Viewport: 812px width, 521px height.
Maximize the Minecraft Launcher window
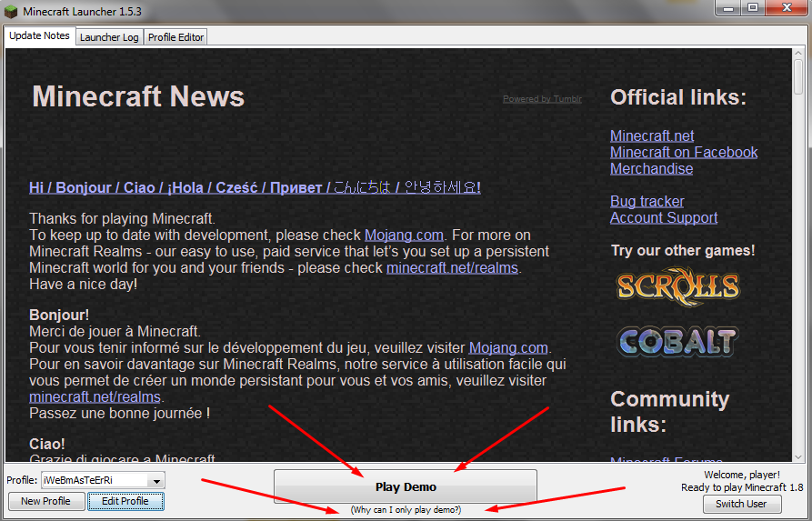(752, 7)
